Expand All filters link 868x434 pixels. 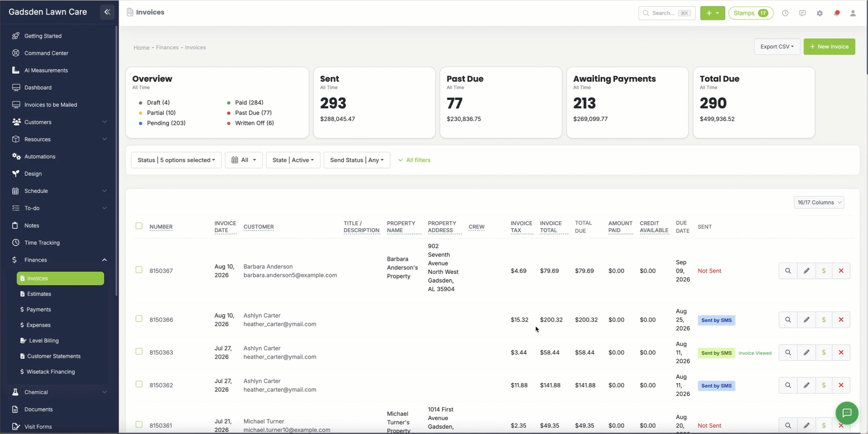pos(414,160)
